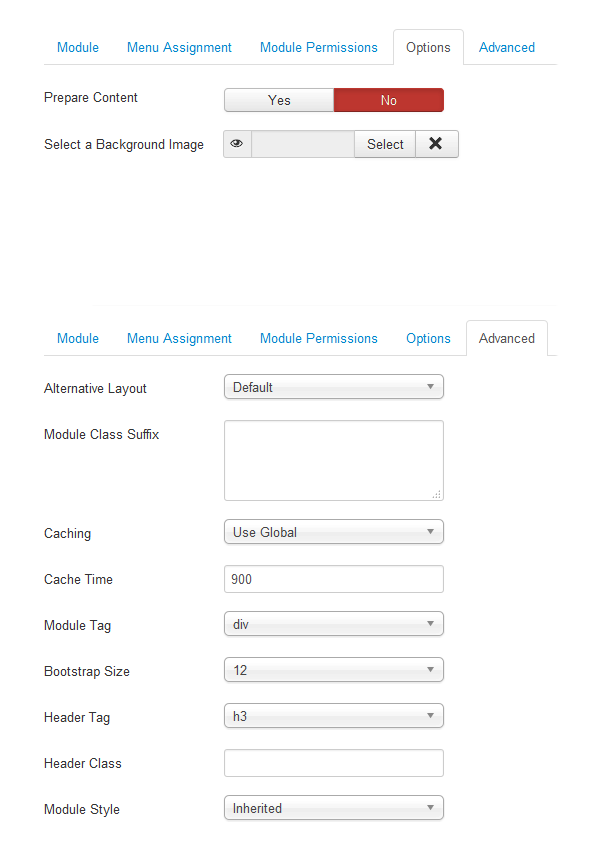The image size is (590, 850).
Task: Click the background image path field
Action: pos(303,144)
